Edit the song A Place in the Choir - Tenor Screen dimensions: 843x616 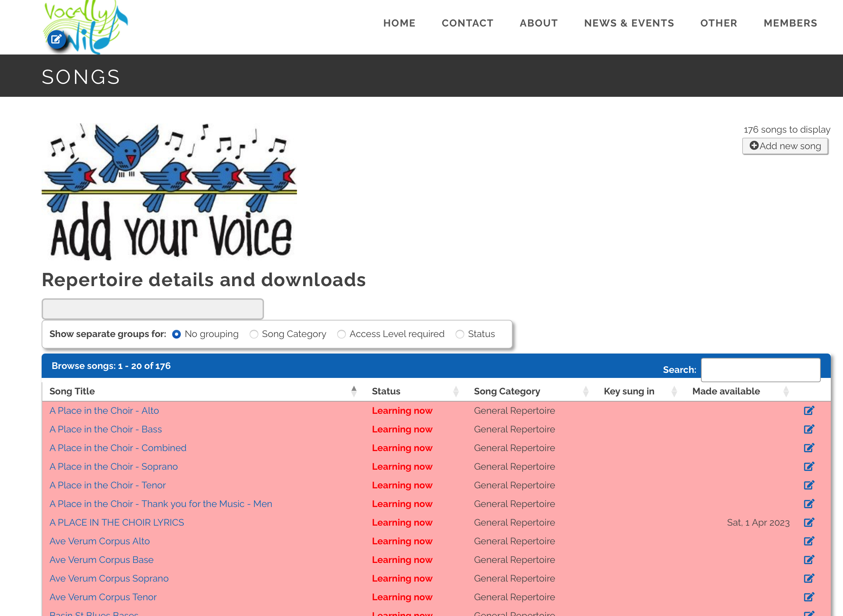809,485
